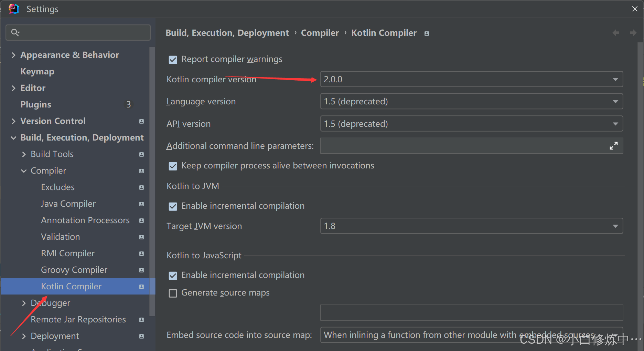The height and width of the screenshot is (351, 644).
Task: Click the Compiler breadcrumb link
Action: tap(320, 32)
